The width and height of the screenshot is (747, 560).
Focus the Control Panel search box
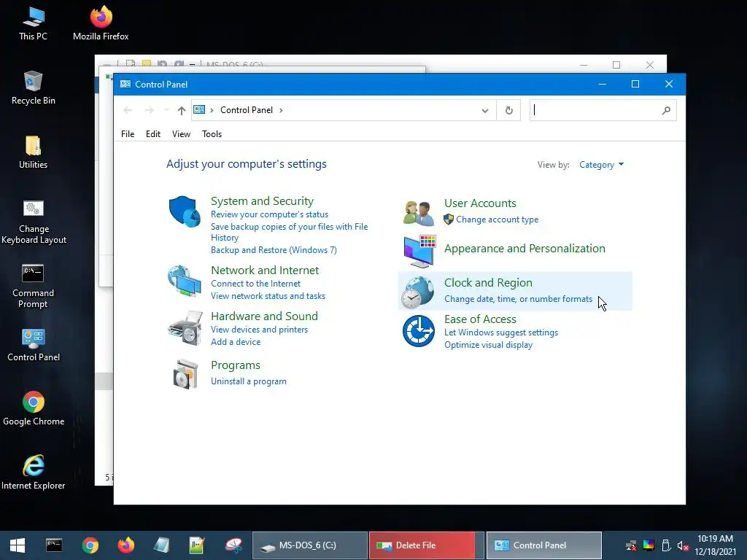[595, 111]
